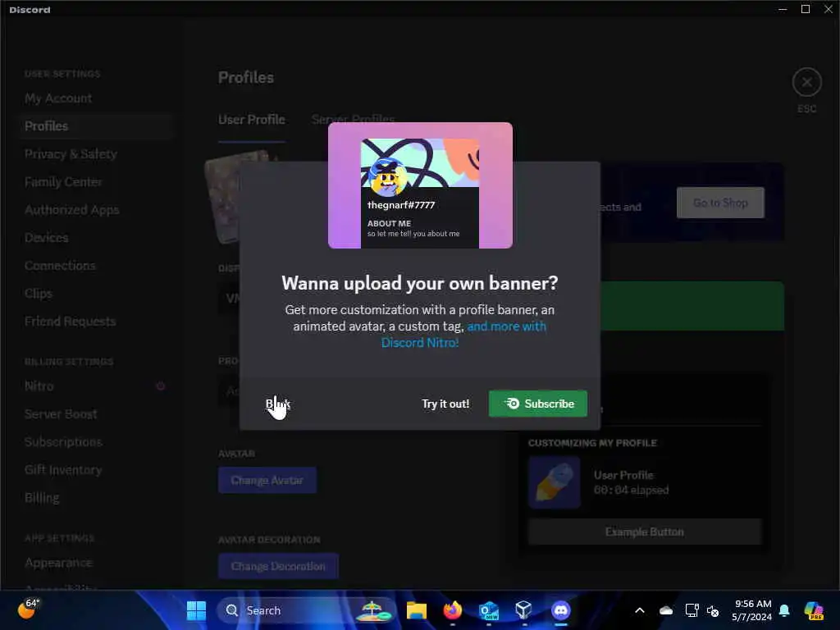
Task: Click the OneDrive cloud tray icon
Action: [x=666, y=610]
